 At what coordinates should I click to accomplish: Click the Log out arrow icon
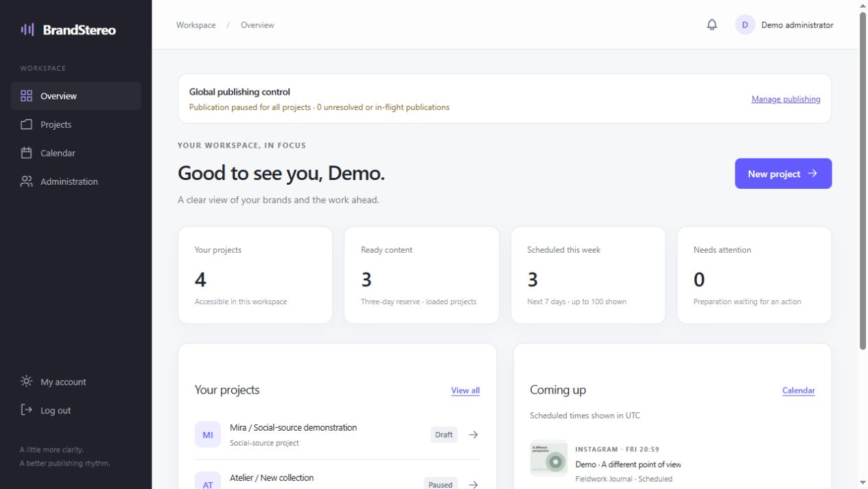27,410
